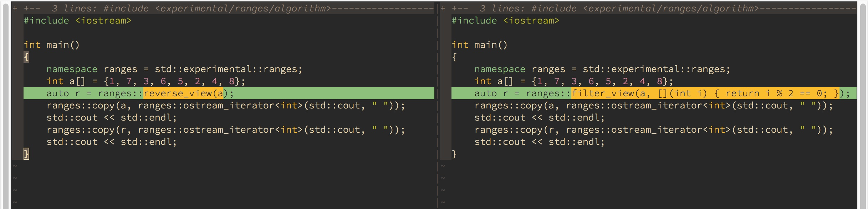The width and height of the screenshot is (868, 209).
Task: Click 'auto r' in the right pane's green line
Action: (x=491, y=93)
